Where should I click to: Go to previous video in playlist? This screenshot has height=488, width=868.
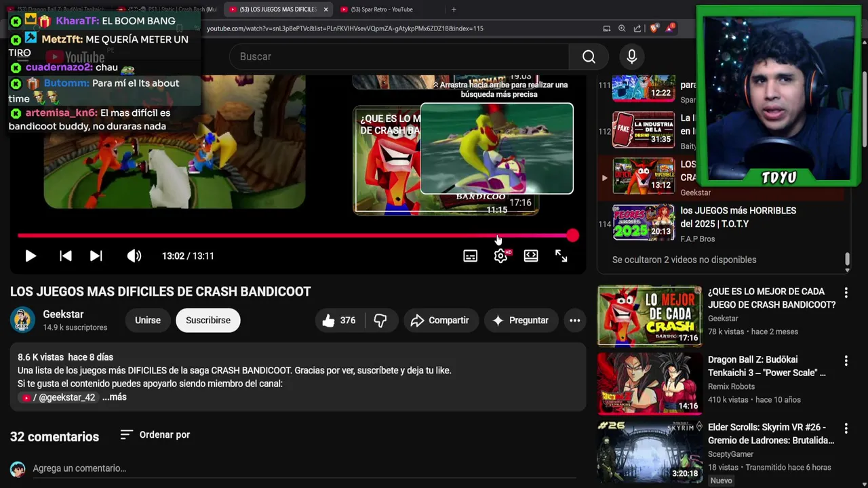(x=66, y=256)
